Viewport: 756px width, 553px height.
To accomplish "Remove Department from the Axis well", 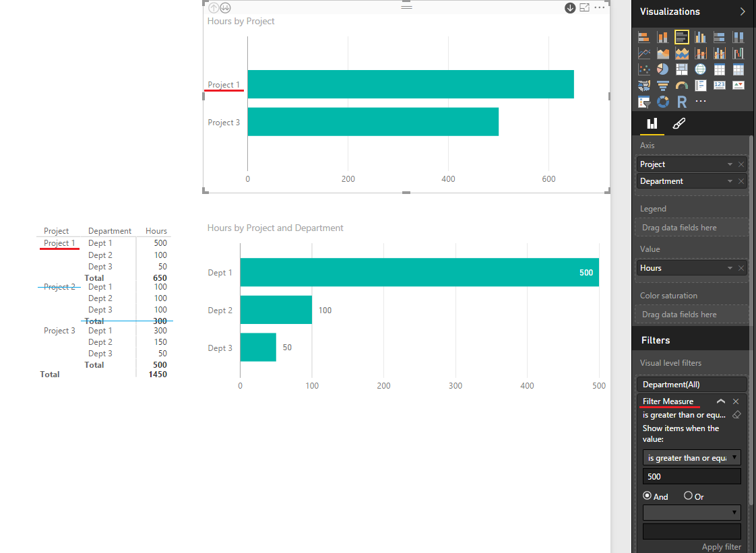I will click(741, 181).
